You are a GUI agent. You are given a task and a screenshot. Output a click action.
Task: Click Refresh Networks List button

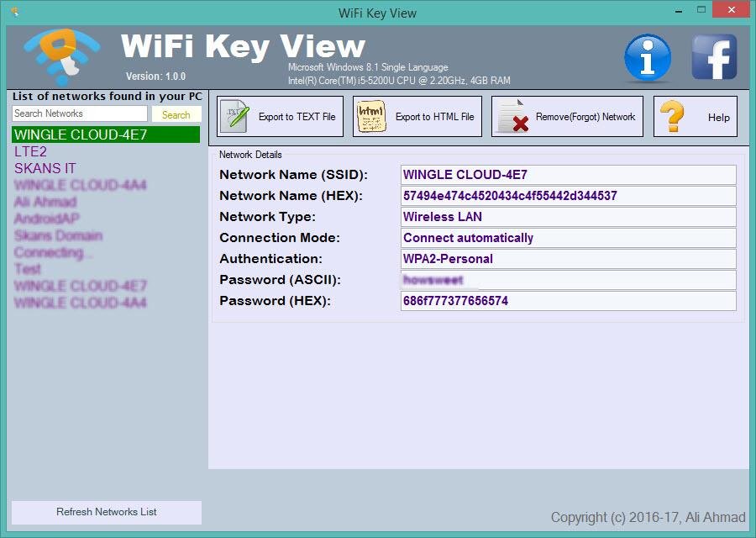[107, 512]
